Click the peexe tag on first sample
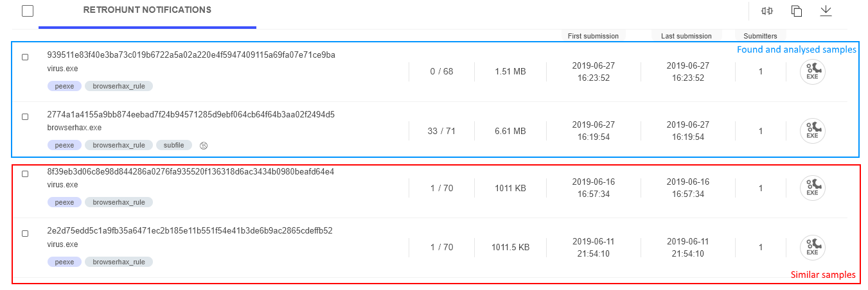The height and width of the screenshot is (290, 868). [x=64, y=86]
